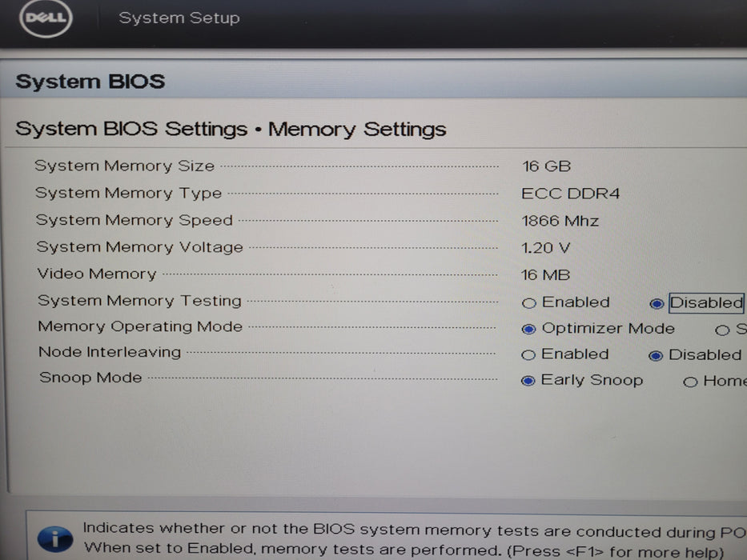Enable System Memory Testing
The width and height of the screenshot is (747, 560).
click(x=529, y=302)
